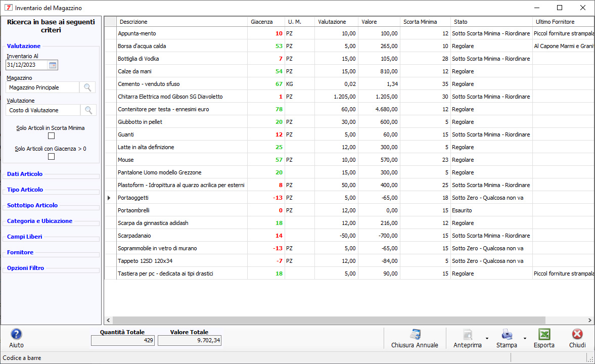Screen dimensions: 595x364
Task: Click the Quantità Totale field showing 429
Action: 122,340
